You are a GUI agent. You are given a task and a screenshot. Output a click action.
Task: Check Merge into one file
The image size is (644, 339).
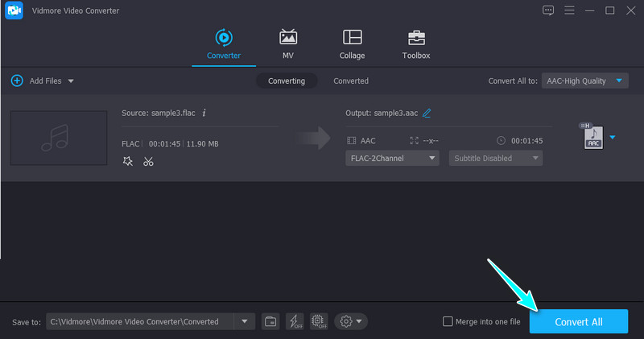(x=448, y=321)
